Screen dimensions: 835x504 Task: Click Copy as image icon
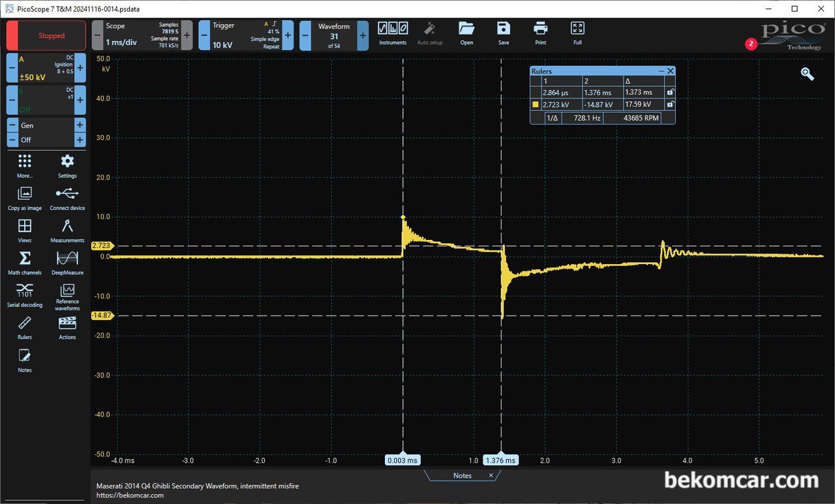[x=25, y=198]
